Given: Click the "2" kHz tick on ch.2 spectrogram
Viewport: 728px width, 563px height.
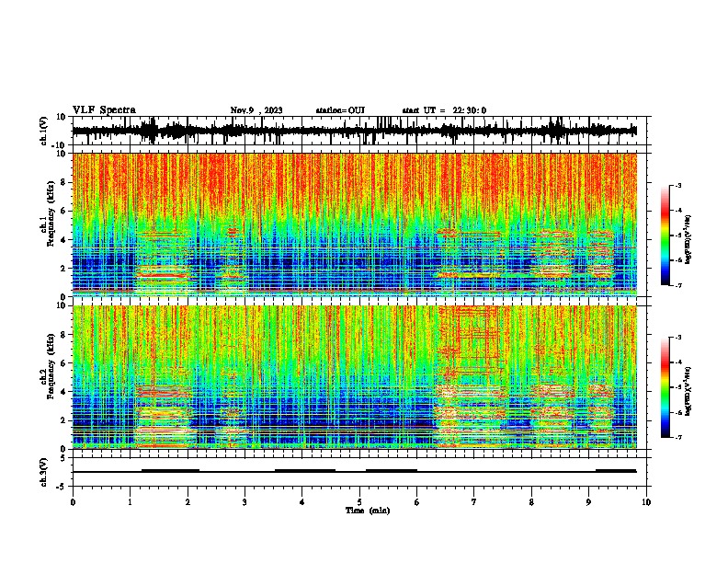Looking at the screenshot, I should click(x=63, y=420).
